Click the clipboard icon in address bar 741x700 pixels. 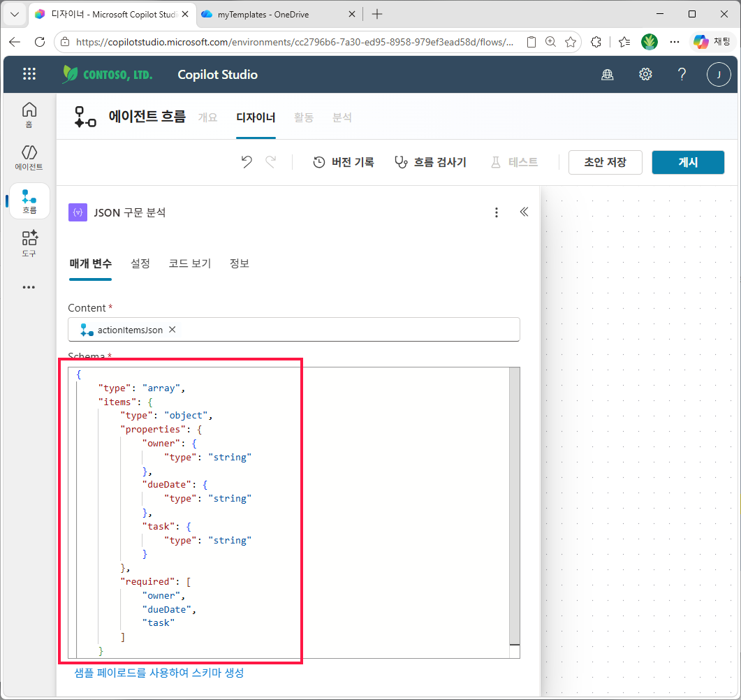coord(531,42)
